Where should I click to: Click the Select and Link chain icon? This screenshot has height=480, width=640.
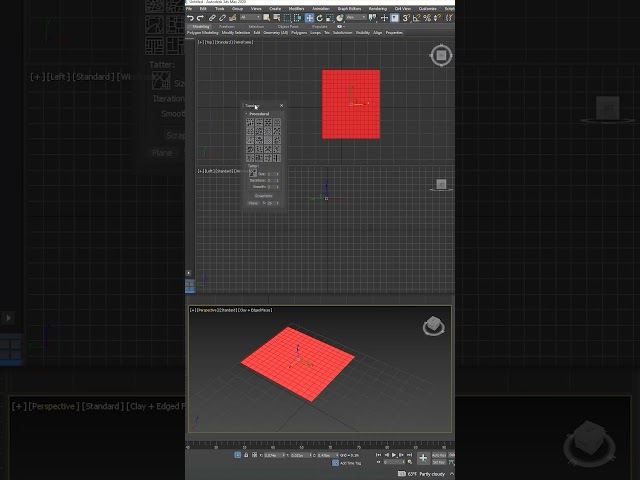(x=212, y=18)
